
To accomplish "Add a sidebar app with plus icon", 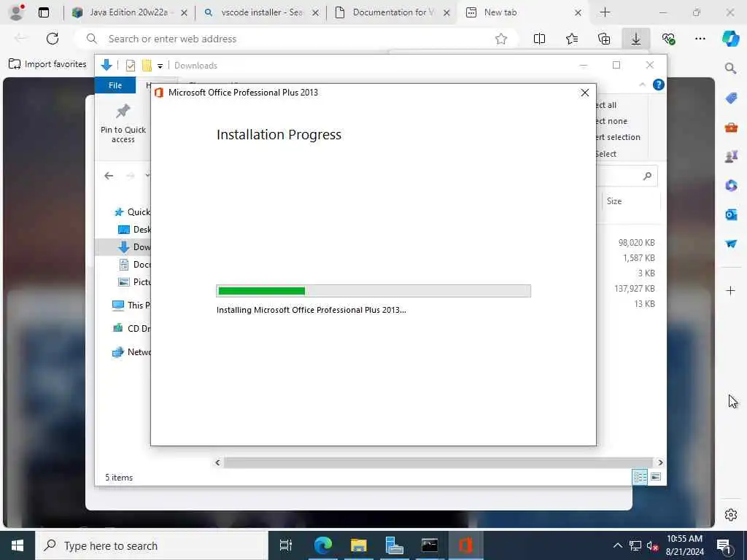I will [730, 290].
